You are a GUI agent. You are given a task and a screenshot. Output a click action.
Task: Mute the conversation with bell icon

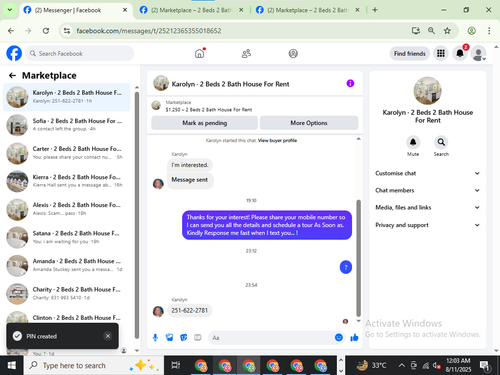(x=413, y=142)
